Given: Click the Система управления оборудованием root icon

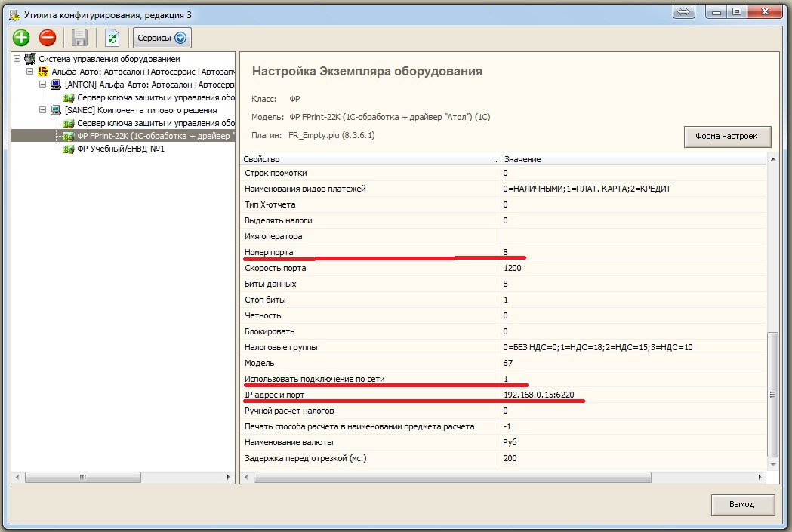Looking at the screenshot, I should [x=30, y=59].
